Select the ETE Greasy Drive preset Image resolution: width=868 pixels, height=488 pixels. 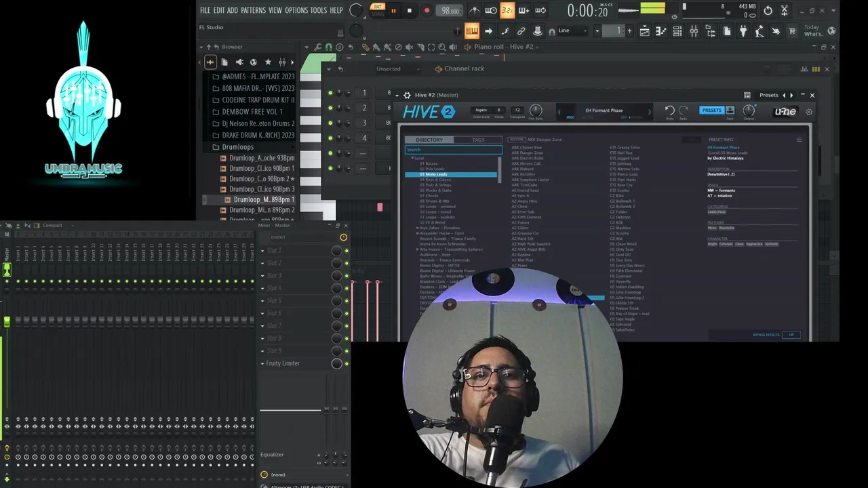(625, 147)
